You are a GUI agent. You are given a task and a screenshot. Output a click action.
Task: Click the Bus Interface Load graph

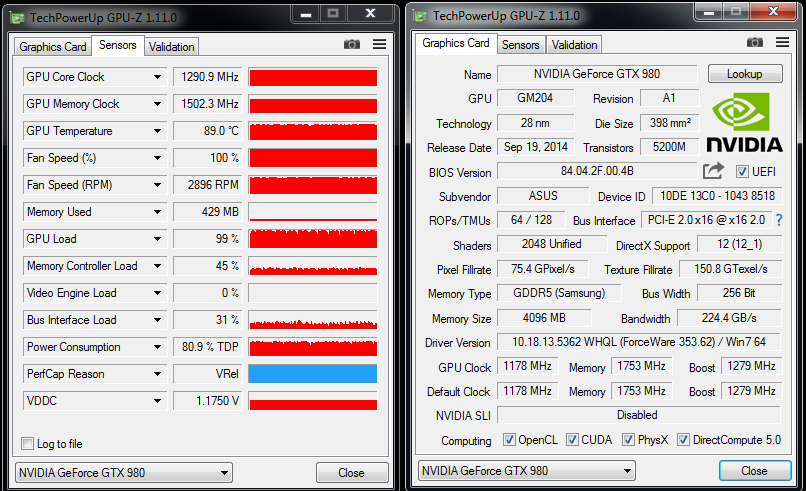[313, 320]
